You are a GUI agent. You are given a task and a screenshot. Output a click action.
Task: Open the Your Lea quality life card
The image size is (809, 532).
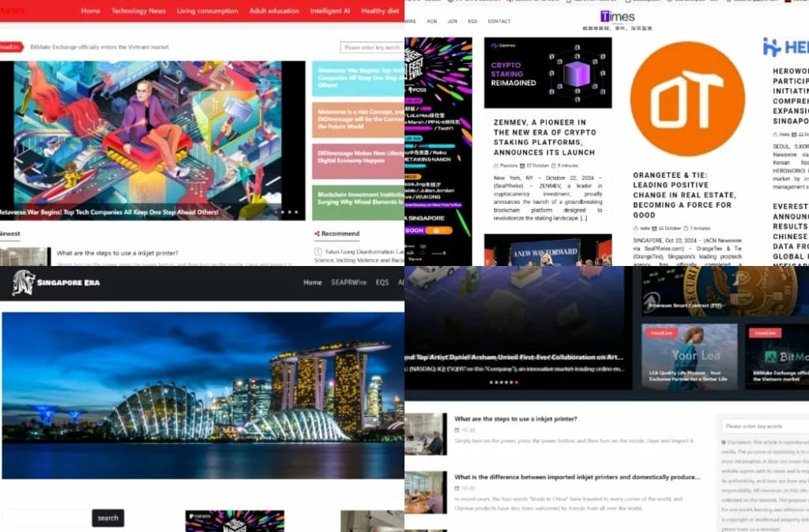689,356
